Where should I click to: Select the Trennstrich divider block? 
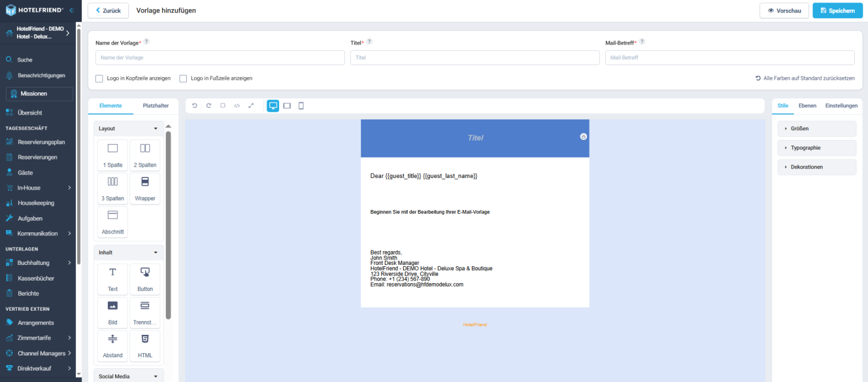tap(145, 313)
